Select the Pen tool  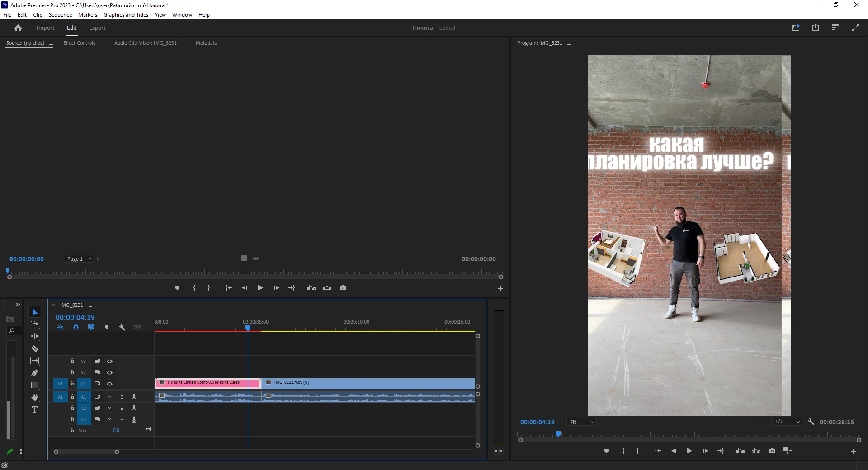35,373
